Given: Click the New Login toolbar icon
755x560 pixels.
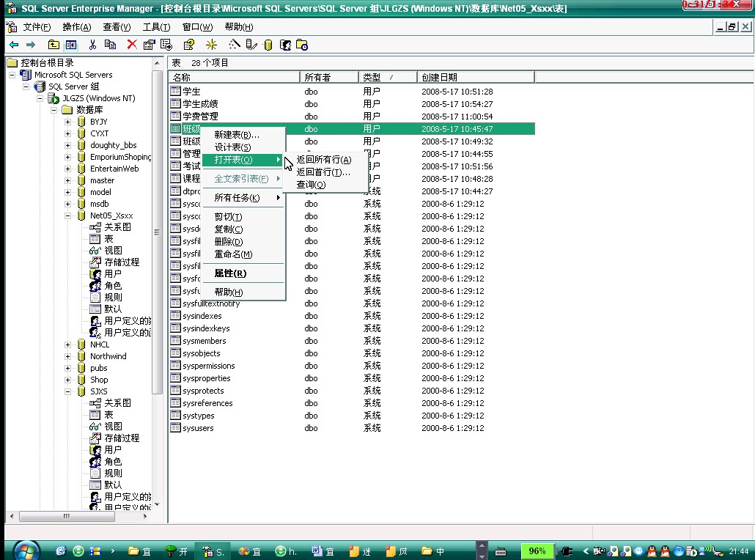Looking at the screenshot, I should coord(285,45).
